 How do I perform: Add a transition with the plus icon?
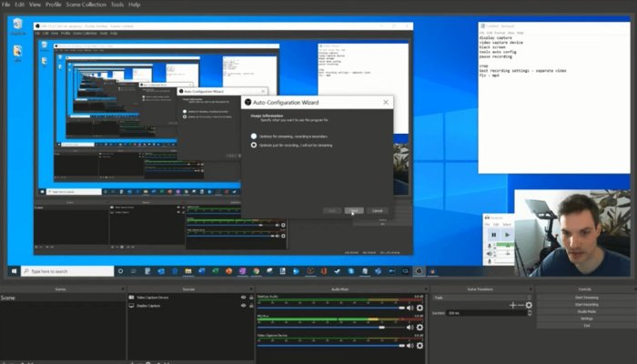point(512,305)
